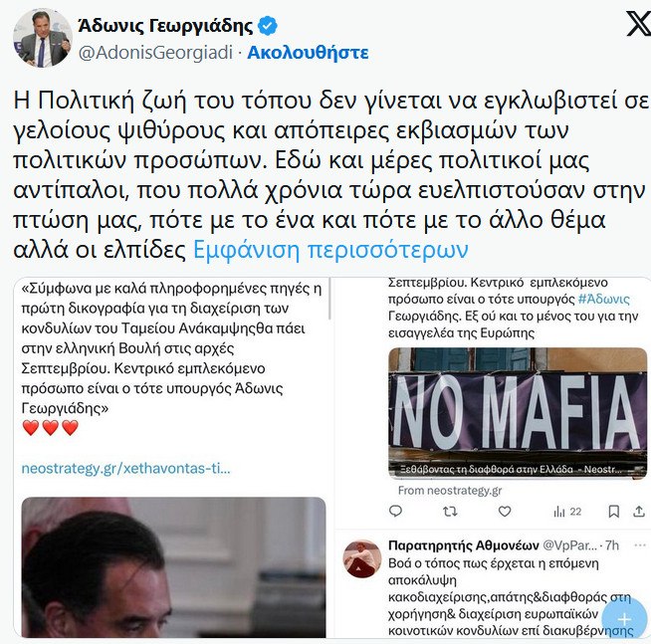Open Παρατηρητής Αθμονέων profile name
Screen dimensions: 651x644
[463, 545]
